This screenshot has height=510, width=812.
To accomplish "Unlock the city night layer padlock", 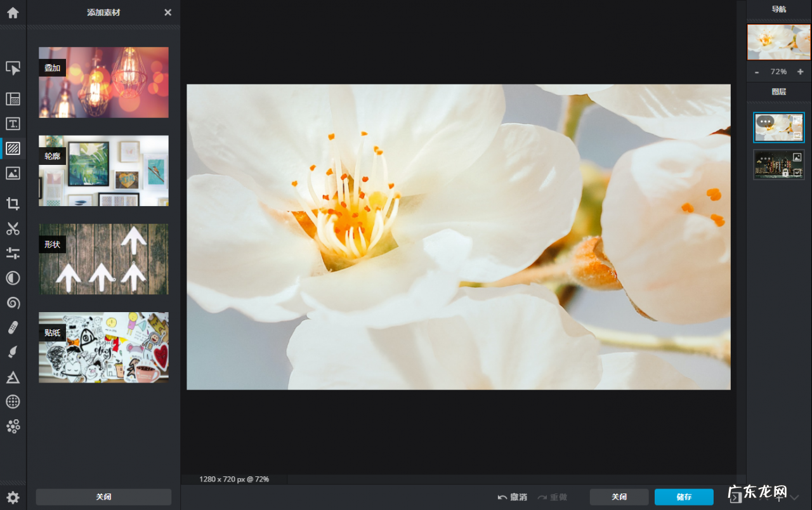I will tap(785, 173).
